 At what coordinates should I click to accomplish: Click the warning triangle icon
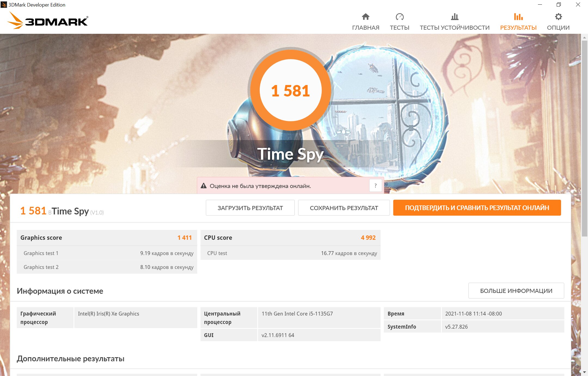tap(204, 186)
